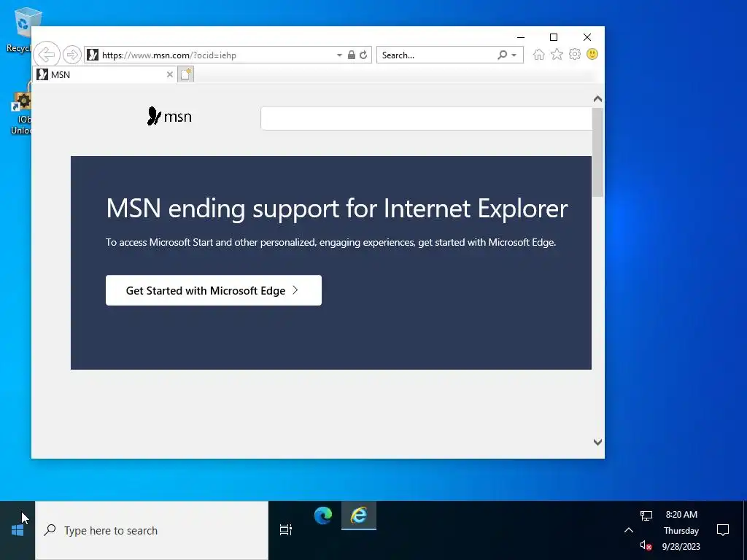Click the msn butterfly logo on page
This screenshot has height=560, width=747.
click(x=169, y=116)
